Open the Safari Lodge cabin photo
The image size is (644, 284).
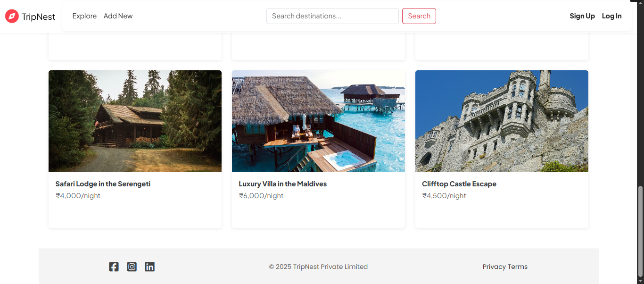click(135, 121)
